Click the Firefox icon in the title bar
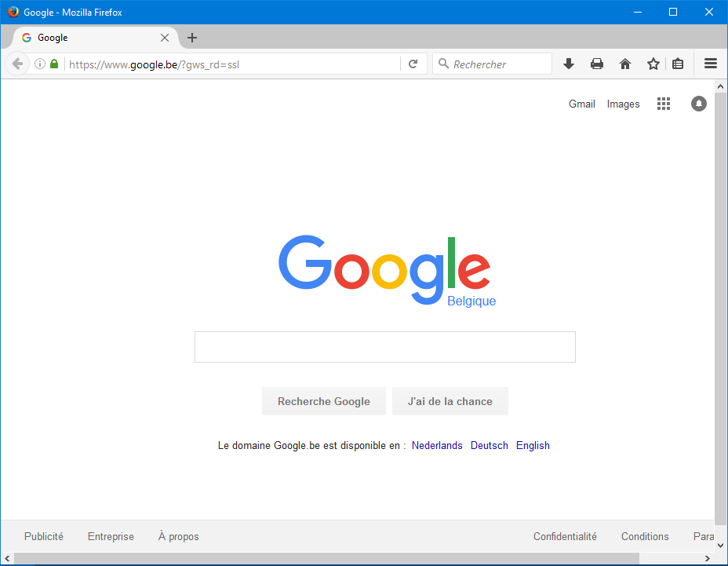728x566 pixels. (13, 12)
